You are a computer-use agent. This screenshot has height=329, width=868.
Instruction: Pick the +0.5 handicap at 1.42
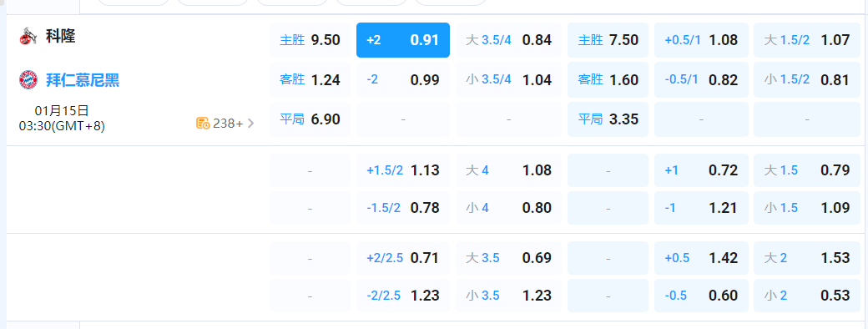click(701, 257)
